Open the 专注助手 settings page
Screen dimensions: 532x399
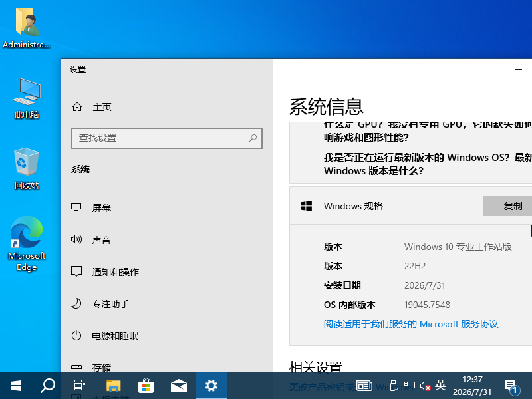tap(167, 304)
